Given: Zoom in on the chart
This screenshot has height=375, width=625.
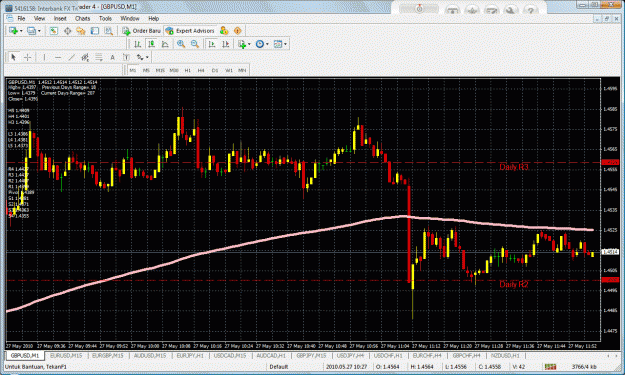Looking at the screenshot, I should [181, 44].
